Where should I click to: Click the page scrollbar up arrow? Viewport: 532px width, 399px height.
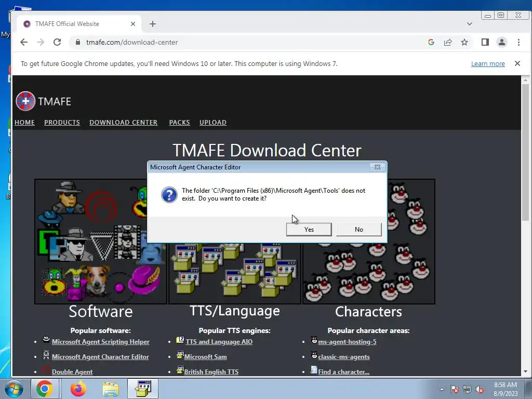click(525, 80)
